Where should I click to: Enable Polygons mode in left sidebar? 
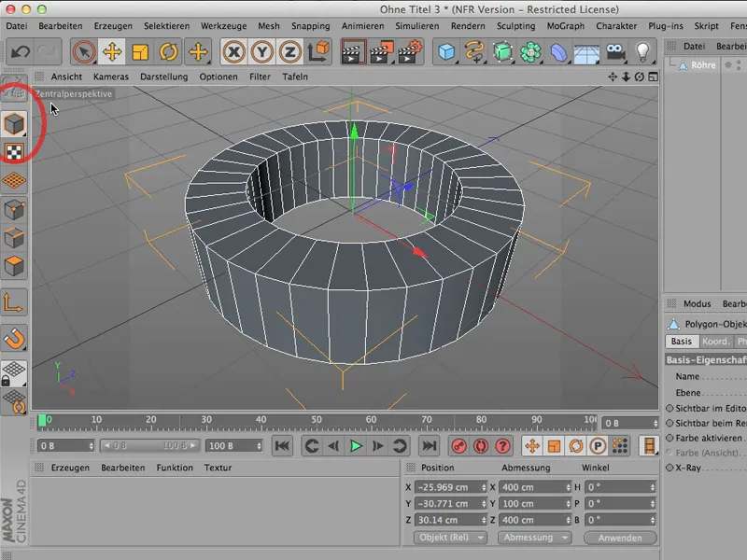15,266
